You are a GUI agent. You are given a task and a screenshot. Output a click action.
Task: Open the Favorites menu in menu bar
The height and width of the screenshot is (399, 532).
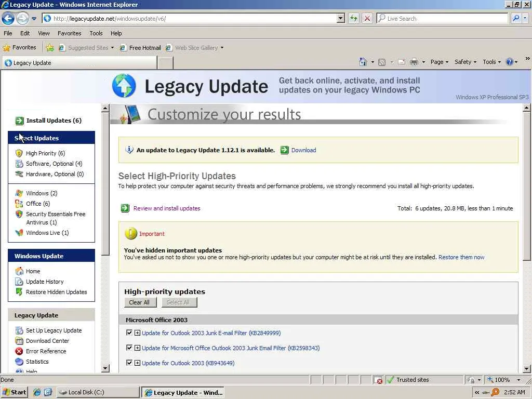(x=69, y=33)
